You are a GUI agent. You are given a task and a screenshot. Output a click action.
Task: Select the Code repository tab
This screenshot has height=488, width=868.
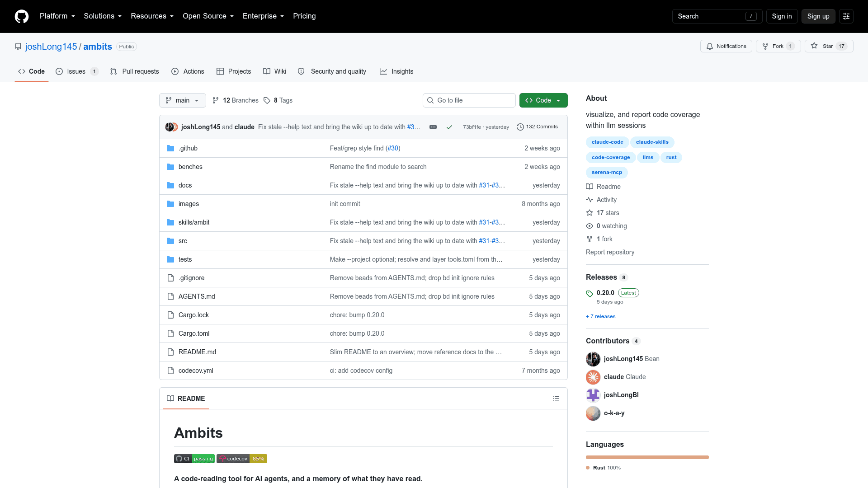tap(31, 71)
